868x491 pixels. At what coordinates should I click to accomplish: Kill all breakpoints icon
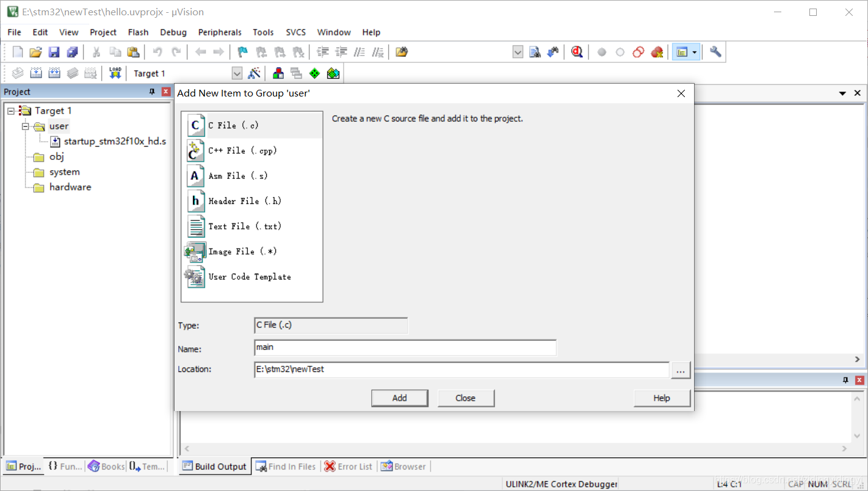657,53
